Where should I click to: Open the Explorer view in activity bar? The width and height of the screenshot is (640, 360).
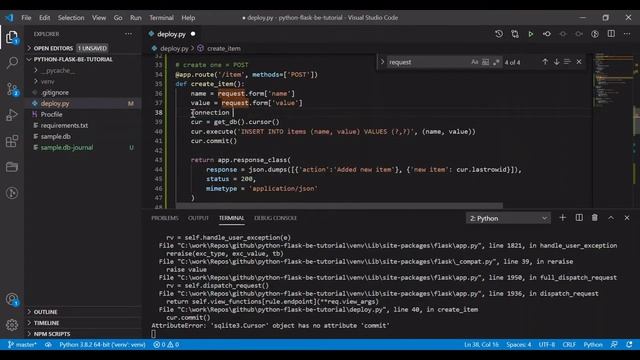(x=12, y=38)
